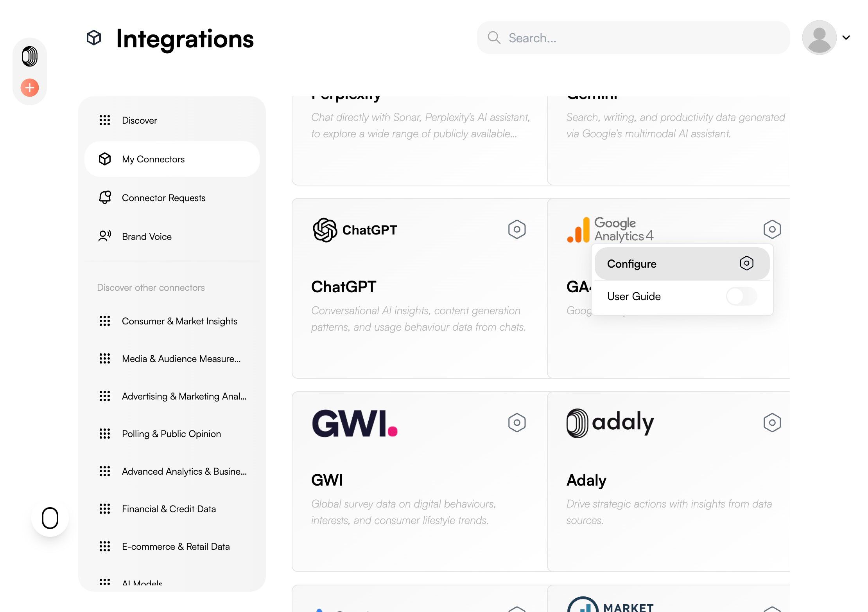Open settings hexagon on ChatGPT card
Screen dimensions: 868x612
516,229
